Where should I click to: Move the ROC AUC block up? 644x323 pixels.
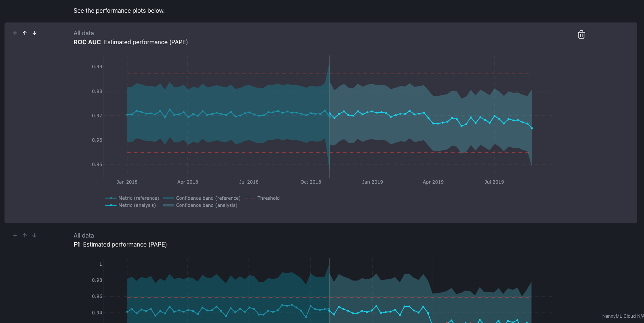tap(25, 33)
